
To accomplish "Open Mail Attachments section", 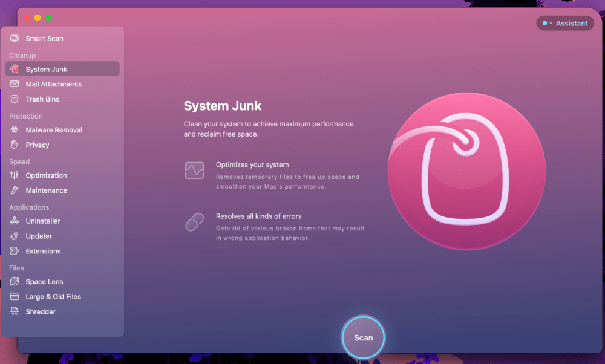I will coord(62,83).
